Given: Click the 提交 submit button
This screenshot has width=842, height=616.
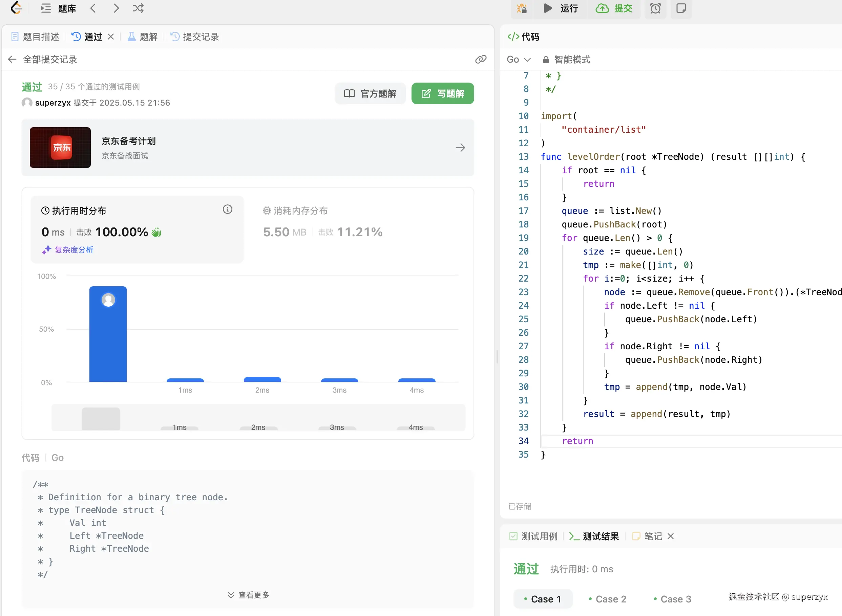Looking at the screenshot, I should (614, 8).
